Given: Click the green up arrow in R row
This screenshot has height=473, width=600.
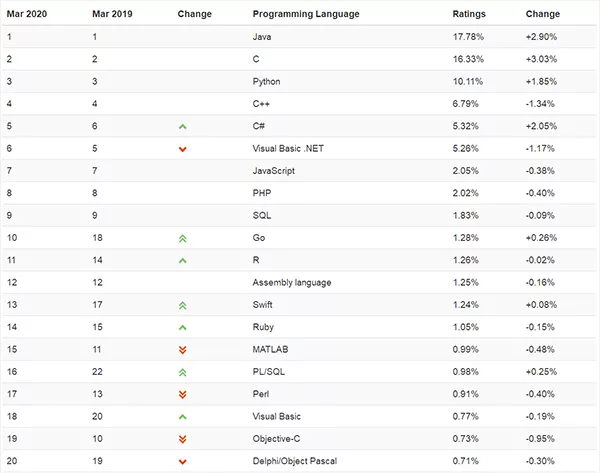Looking at the screenshot, I should click(x=183, y=261).
